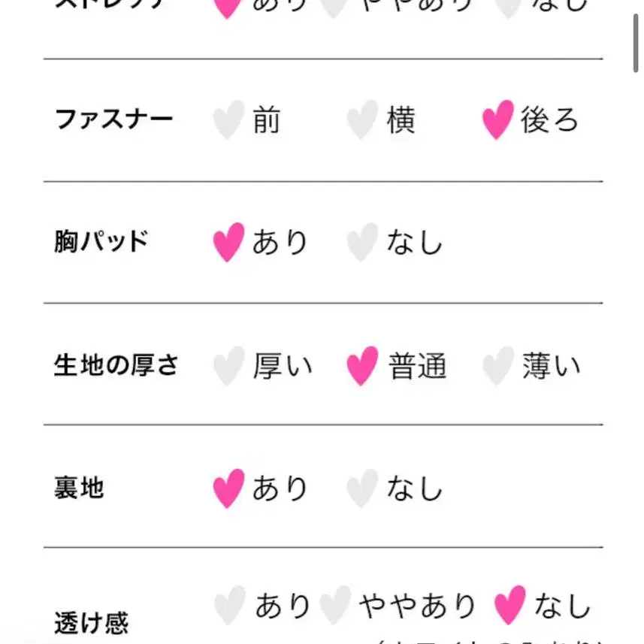644x644 pixels.
Task: Select the gray heart beside 前 for ファスナー
Action: pos(228,119)
